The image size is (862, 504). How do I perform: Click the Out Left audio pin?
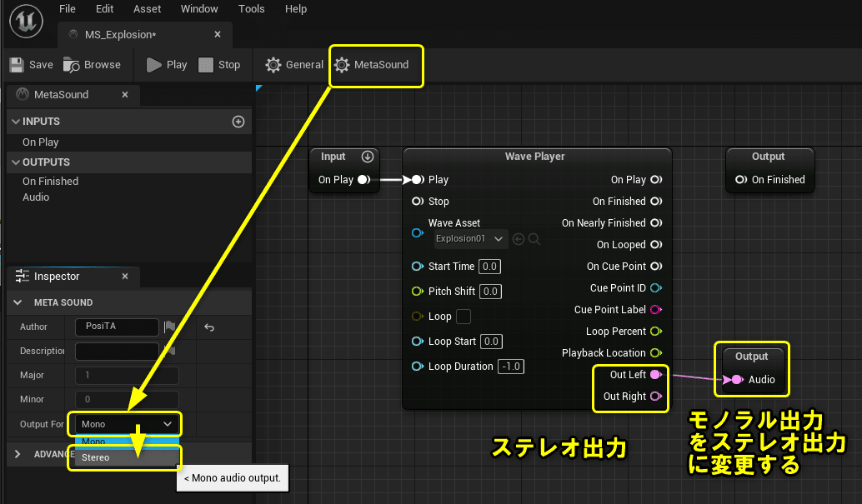(x=656, y=374)
